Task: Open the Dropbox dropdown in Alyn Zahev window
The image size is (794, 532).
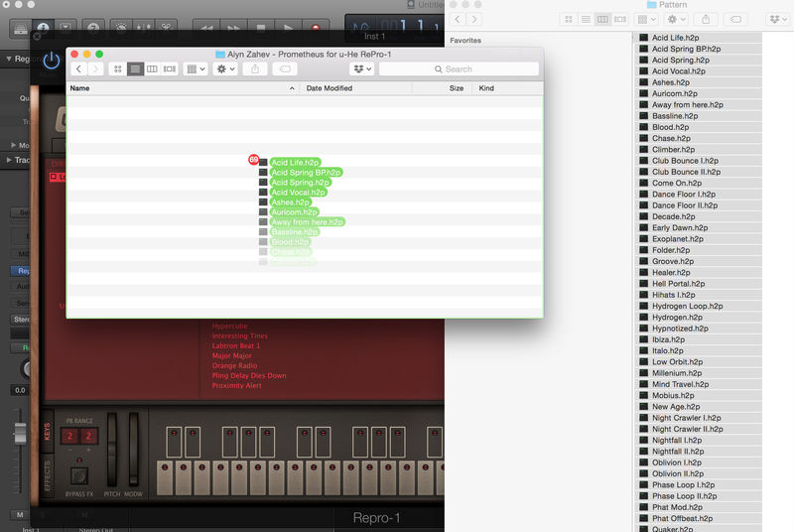Action: (362, 68)
